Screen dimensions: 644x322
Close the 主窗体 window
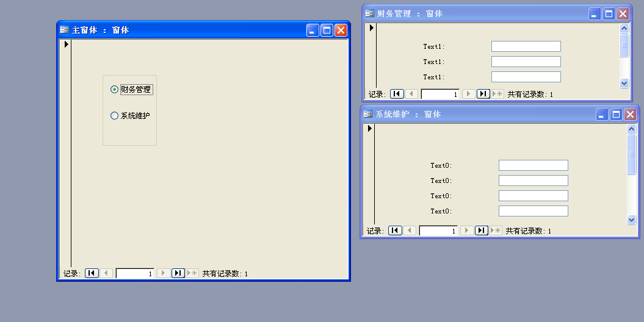coord(341,30)
